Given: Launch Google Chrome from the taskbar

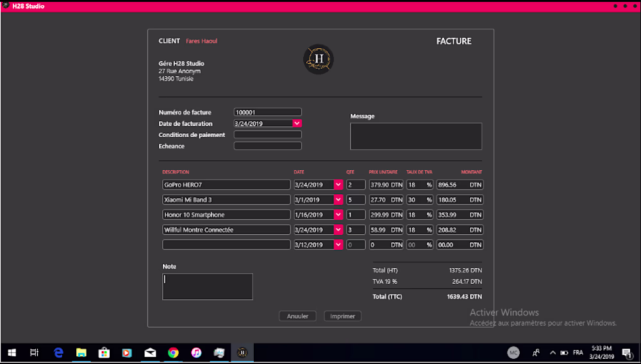Looking at the screenshot, I should coord(173,352).
